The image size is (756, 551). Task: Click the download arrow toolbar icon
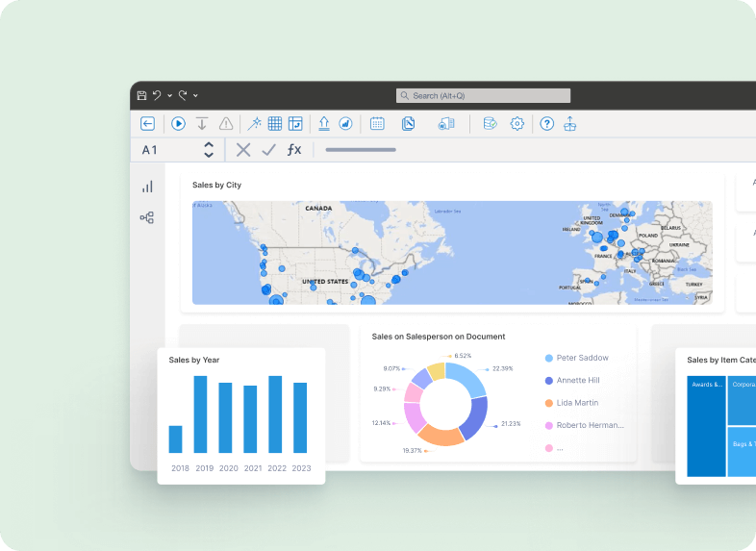(x=202, y=124)
